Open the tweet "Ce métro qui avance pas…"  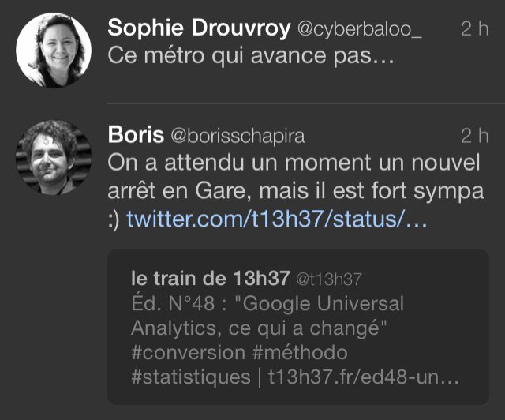coord(251,56)
